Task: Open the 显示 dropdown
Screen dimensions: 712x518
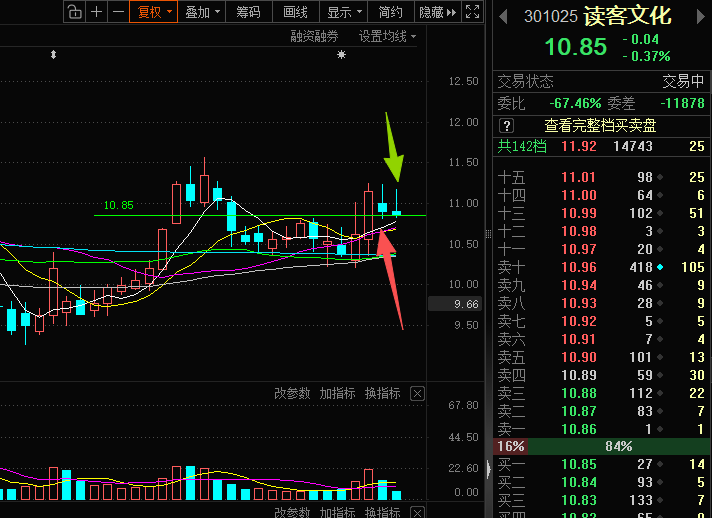Action: pyautogui.click(x=344, y=12)
